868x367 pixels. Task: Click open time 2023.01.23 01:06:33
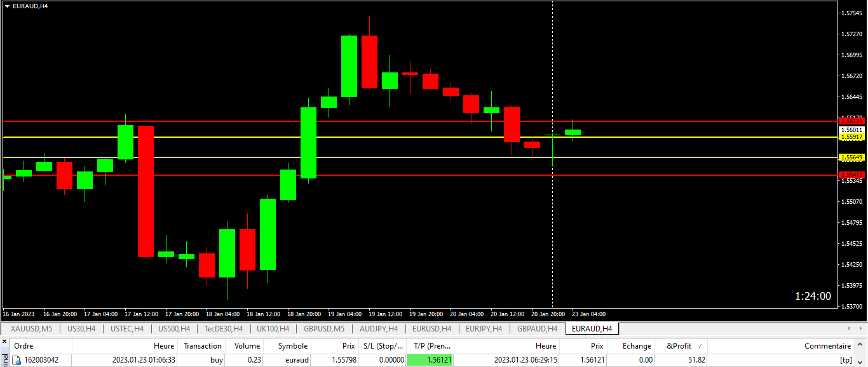[144, 360]
